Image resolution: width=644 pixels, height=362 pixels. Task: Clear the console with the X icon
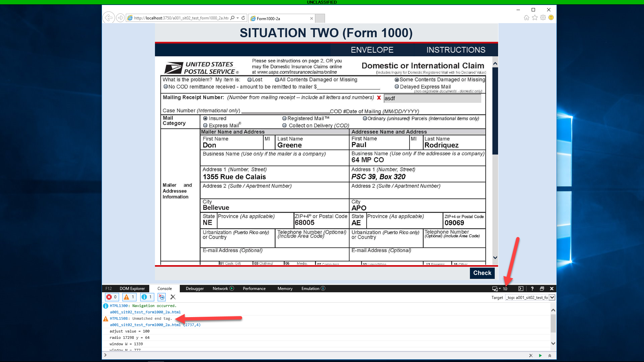[x=173, y=297]
